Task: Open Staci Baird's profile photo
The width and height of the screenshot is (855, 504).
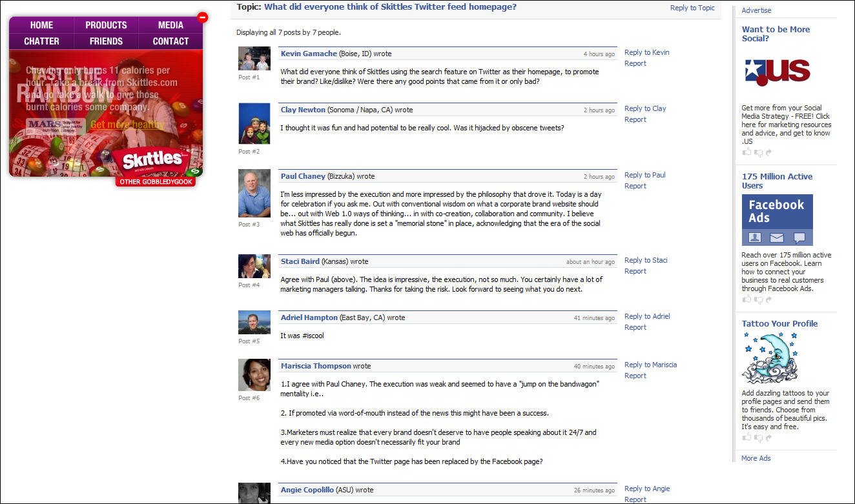Action: [x=254, y=266]
